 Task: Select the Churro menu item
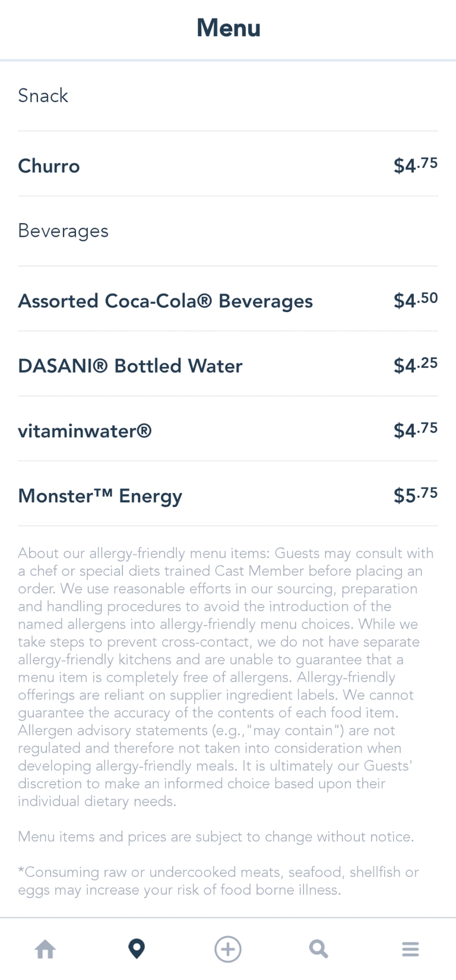pyautogui.click(x=49, y=166)
